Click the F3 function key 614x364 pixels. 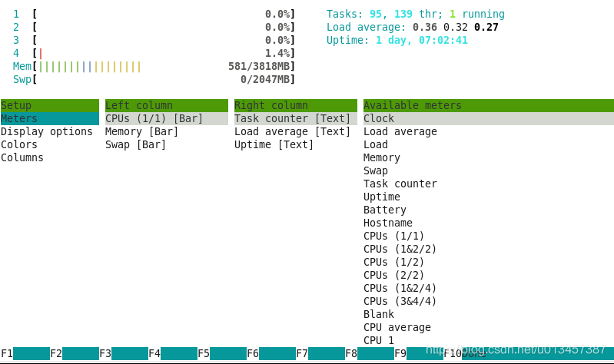[x=124, y=353]
